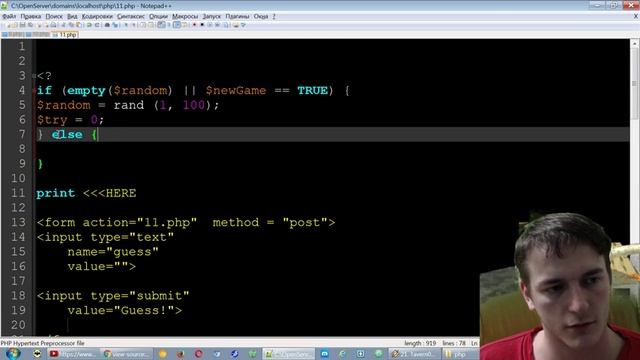Click the Find binoculars toolbar icon
Image resolution: width=640 pixels, height=360 pixels.
pyautogui.click(x=107, y=25)
